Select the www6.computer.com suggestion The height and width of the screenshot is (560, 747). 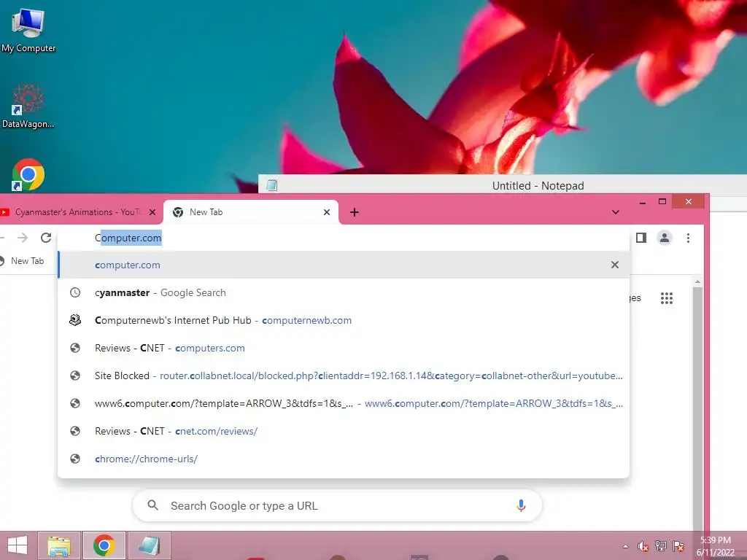tap(344, 402)
